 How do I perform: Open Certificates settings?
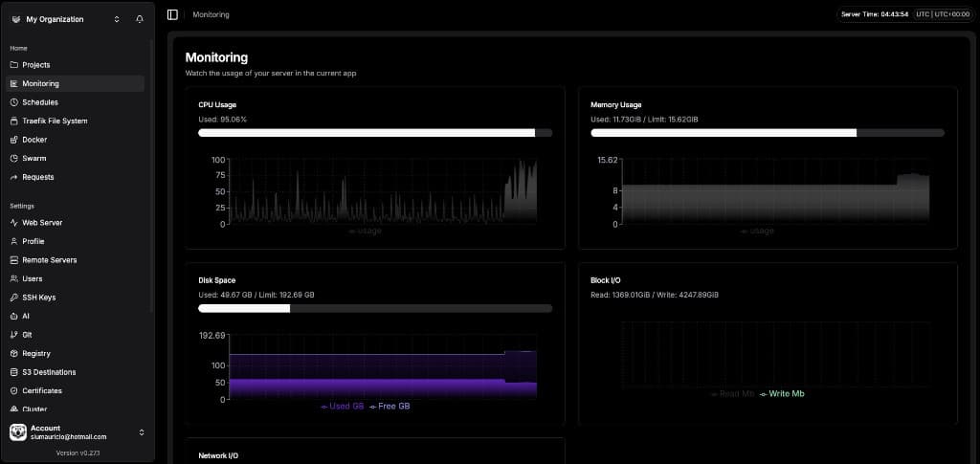(75, 391)
